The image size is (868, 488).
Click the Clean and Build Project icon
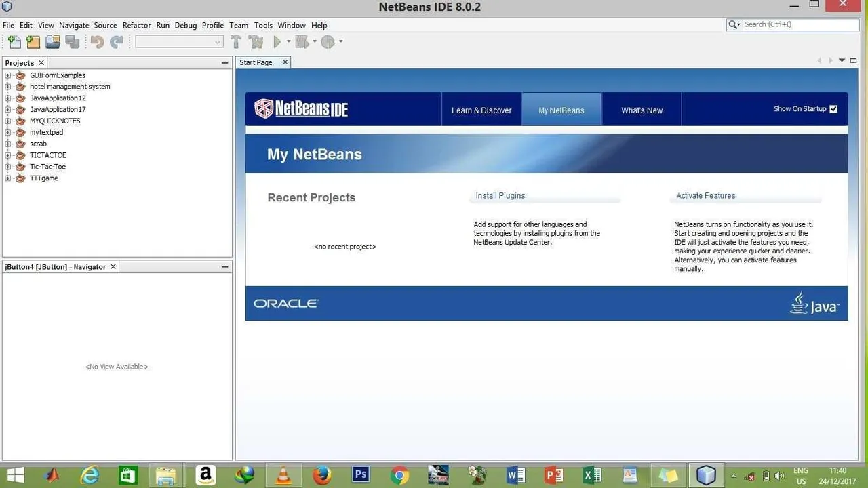(x=256, y=42)
